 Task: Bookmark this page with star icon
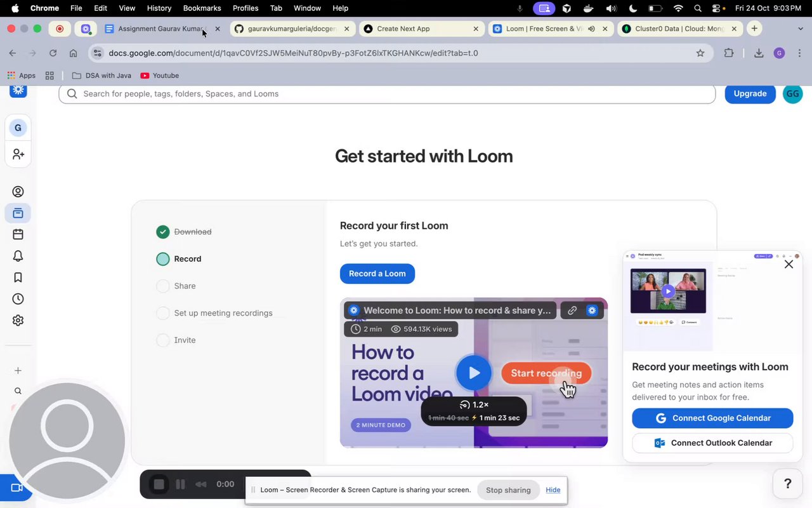pos(700,53)
